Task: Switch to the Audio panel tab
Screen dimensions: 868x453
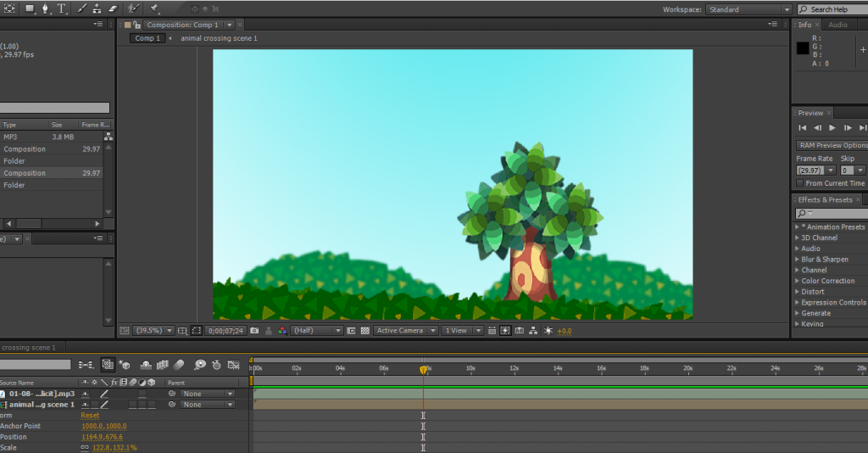Action: tap(837, 25)
